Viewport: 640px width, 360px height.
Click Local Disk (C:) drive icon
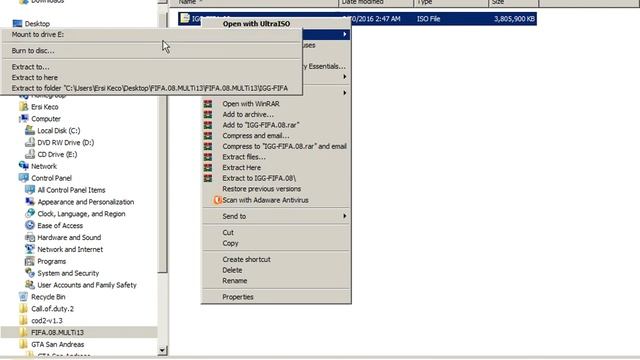pyautogui.click(x=30, y=130)
